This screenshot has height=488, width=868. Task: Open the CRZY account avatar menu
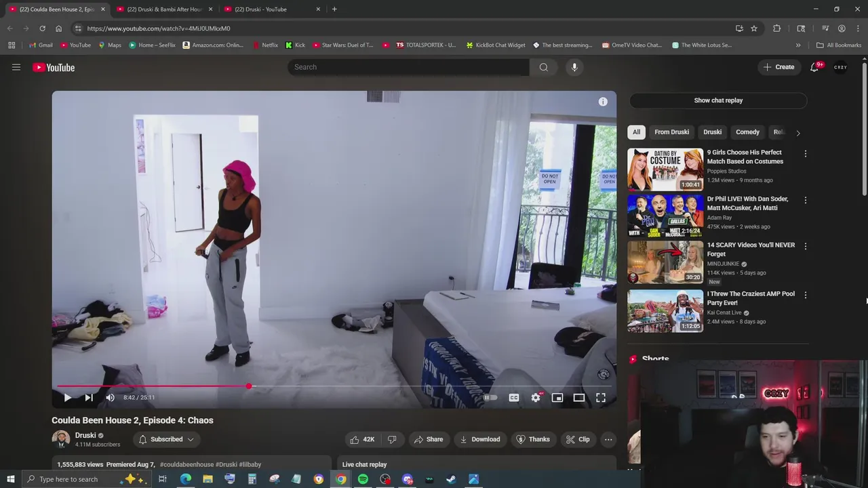click(x=840, y=67)
